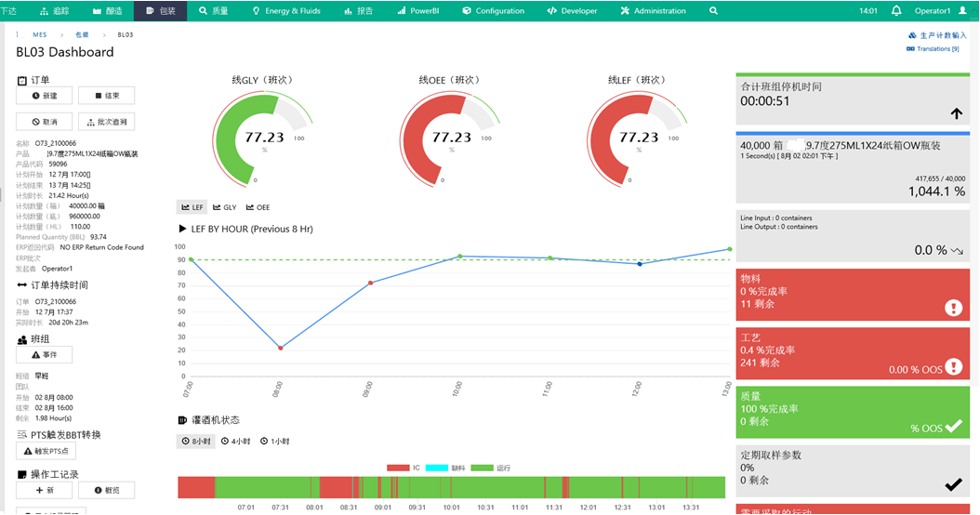Switch the chart to GLY view

[225, 207]
